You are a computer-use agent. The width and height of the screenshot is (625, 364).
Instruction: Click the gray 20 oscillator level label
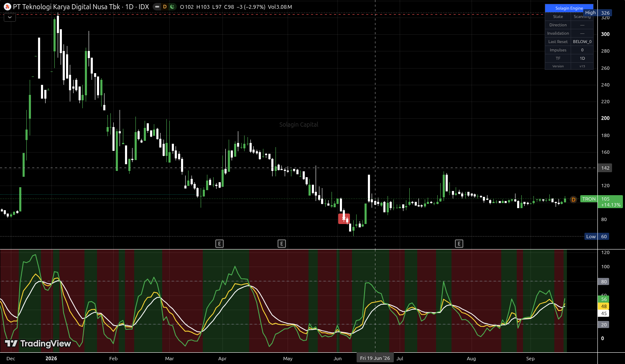[604, 325]
